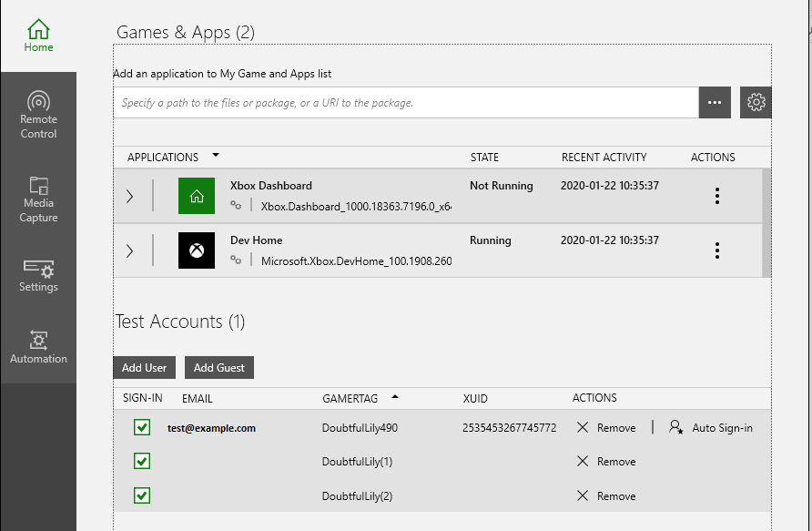Click the RECENT ACTIVITY column header
812x531 pixels.
point(604,158)
